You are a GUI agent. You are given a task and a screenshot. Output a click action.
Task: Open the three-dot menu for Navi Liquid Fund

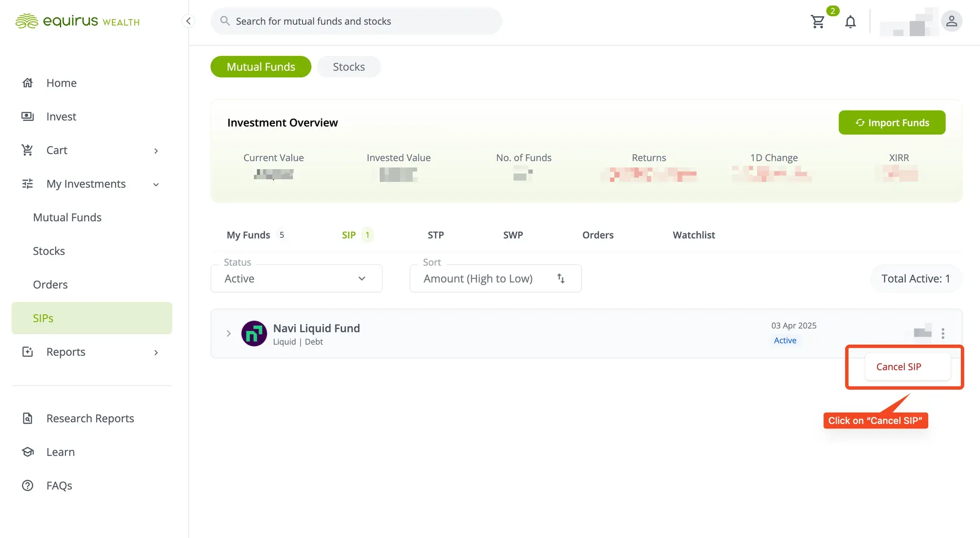[943, 333]
